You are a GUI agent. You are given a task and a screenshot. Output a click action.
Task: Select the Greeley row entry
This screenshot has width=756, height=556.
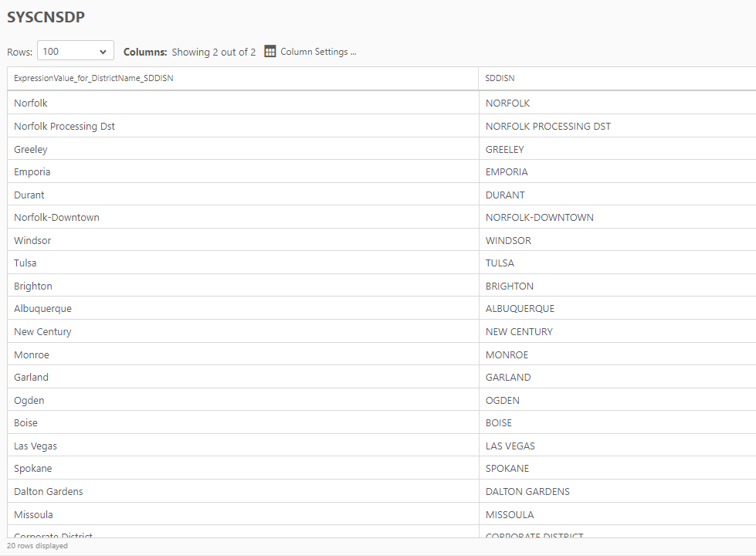pyautogui.click(x=30, y=149)
